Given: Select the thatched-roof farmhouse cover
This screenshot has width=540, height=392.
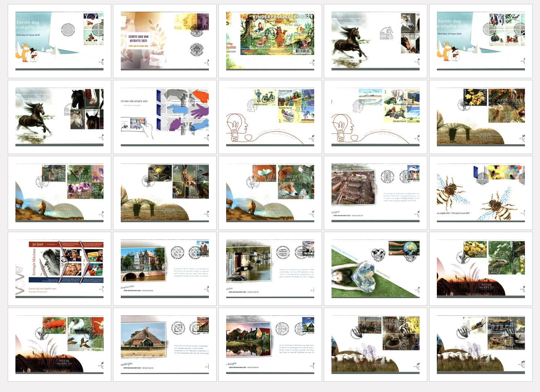Looking at the screenshot, I should coord(165,345).
